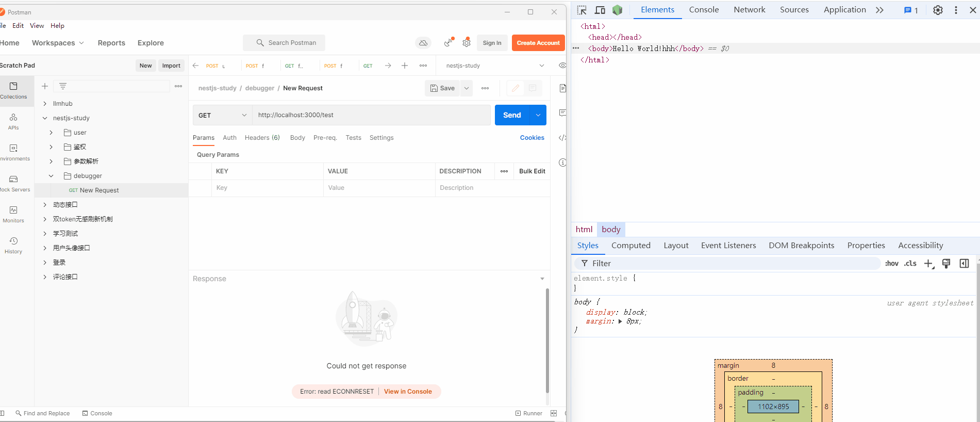Click the request edit pencil icon
Viewport: 980px width, 422px height.
click(x=516, y=88)
